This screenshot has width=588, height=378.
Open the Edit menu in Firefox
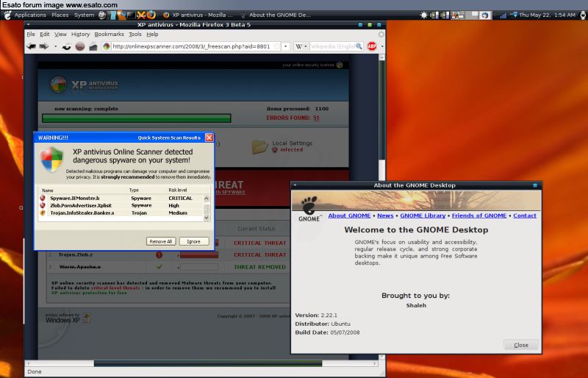[x=45, y=34]
